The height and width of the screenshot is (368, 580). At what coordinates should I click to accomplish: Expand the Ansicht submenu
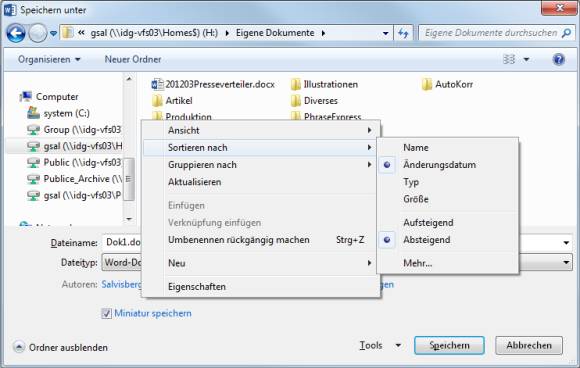pyautogui.click(x=261, y=130)
